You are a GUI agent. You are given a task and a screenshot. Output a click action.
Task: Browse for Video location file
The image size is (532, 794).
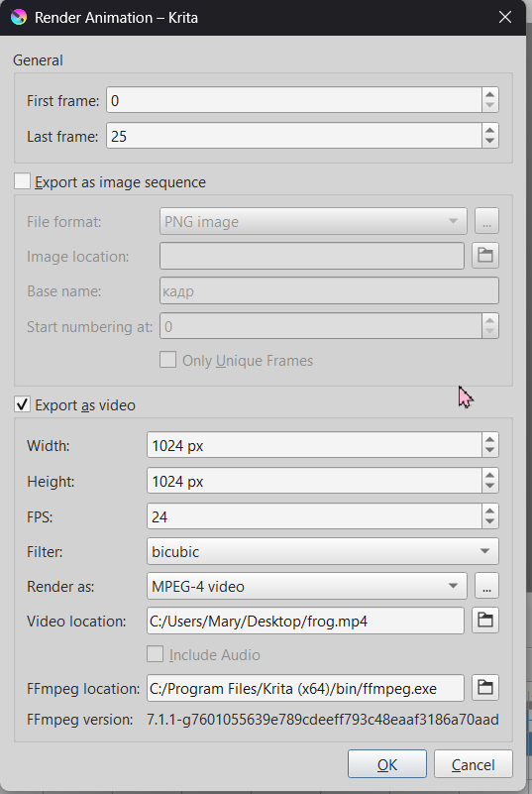[485, 620]
